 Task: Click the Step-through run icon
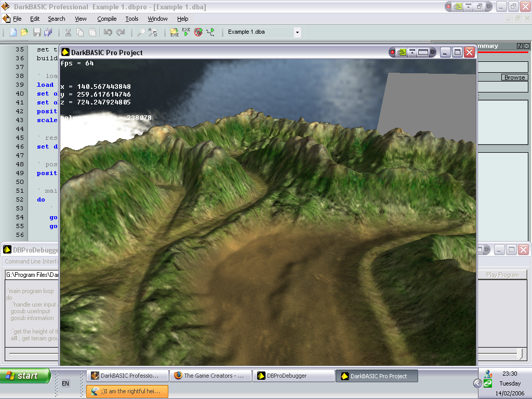click(x=210, y=32)
